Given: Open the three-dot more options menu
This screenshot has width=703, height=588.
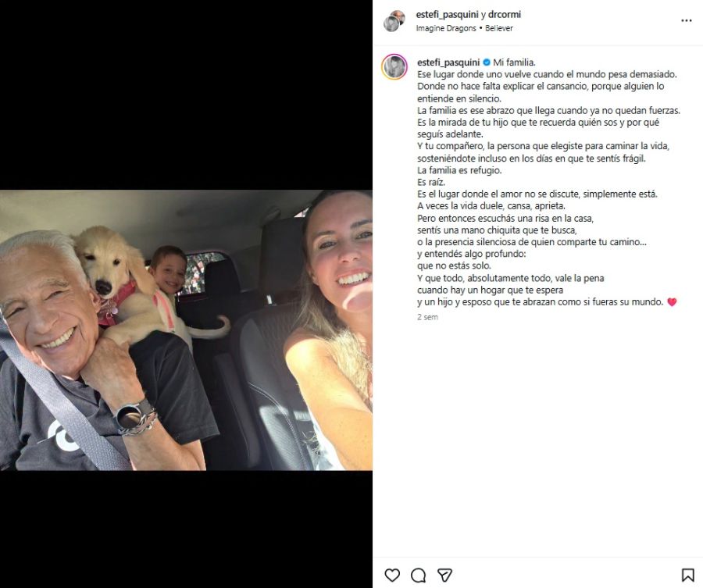Looking at the screenshot, I should (687, 20).
